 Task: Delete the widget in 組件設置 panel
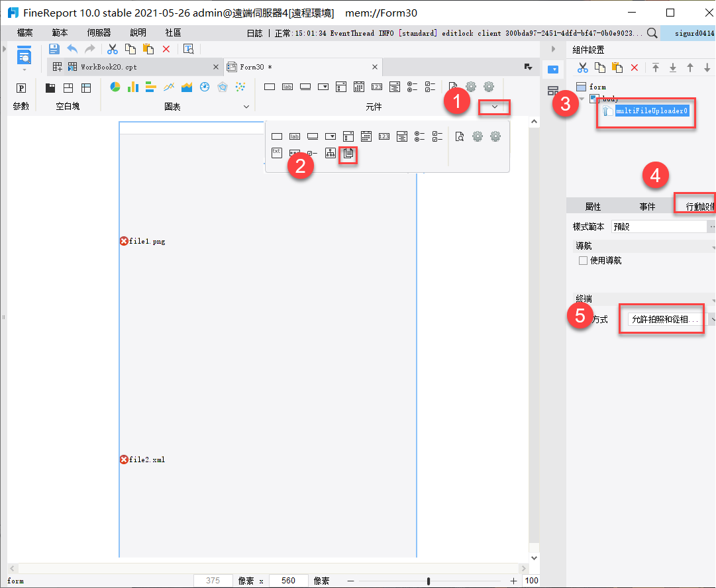(635, 68)
